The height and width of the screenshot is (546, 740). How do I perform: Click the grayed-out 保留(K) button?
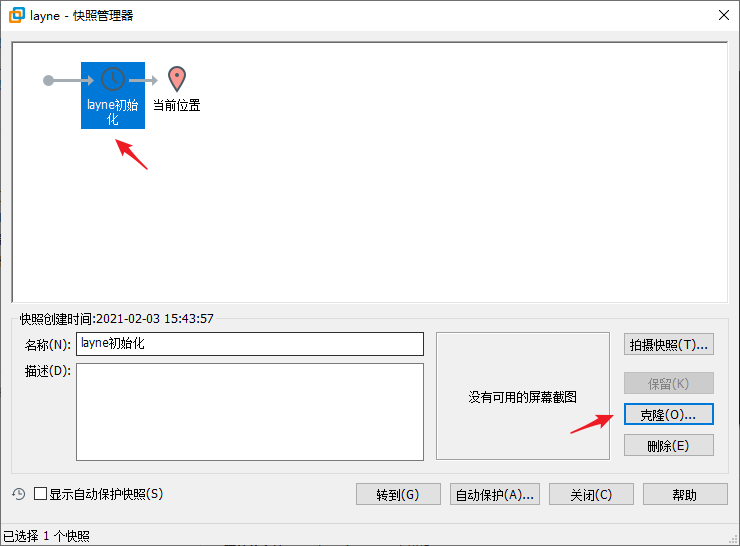click(668, 383)
